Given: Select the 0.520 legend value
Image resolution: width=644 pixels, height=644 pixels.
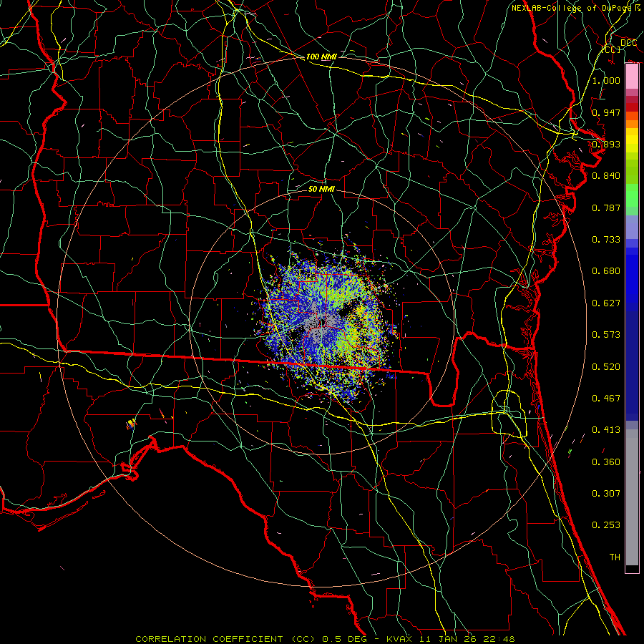Looking at the screenshot, I should click(x=606, y=367).
